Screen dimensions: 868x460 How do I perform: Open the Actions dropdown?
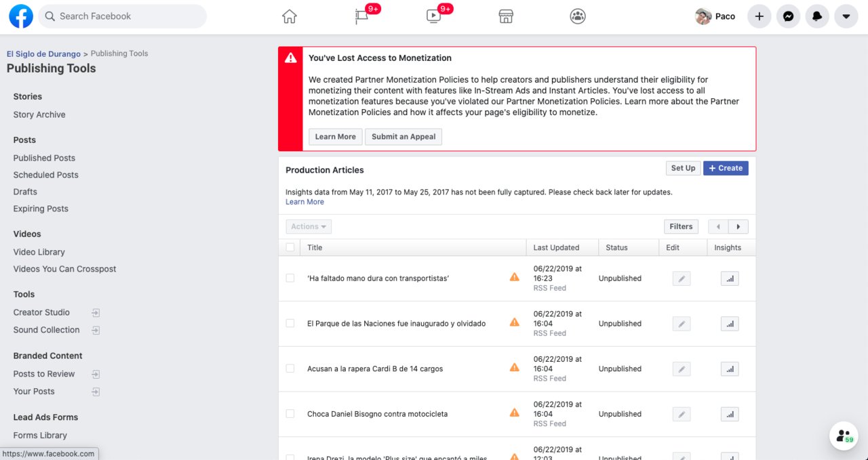pos(309,227)
